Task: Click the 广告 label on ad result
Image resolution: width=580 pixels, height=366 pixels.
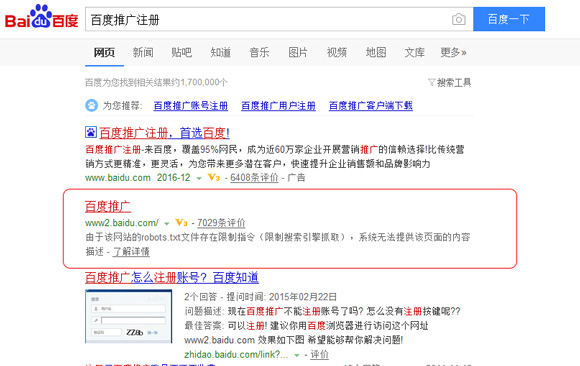Action: click(x=296, y=178)
